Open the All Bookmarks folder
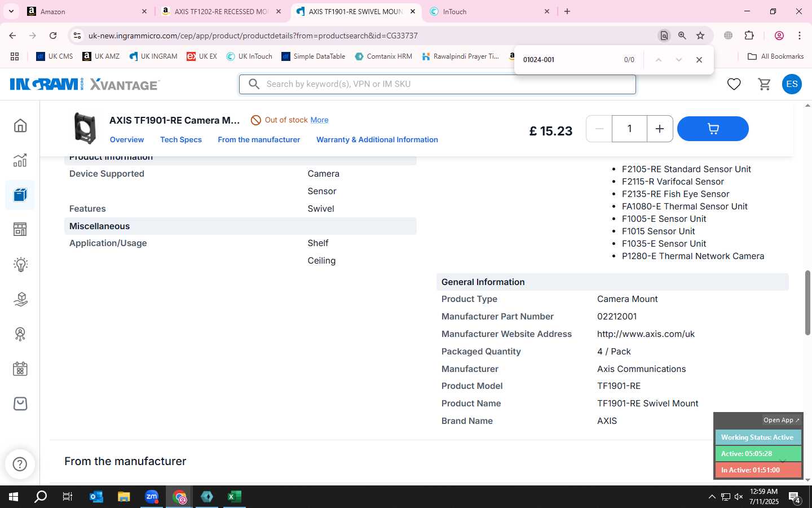The width and height of the screenshot is (812, 508). click(x=775, y=56)
